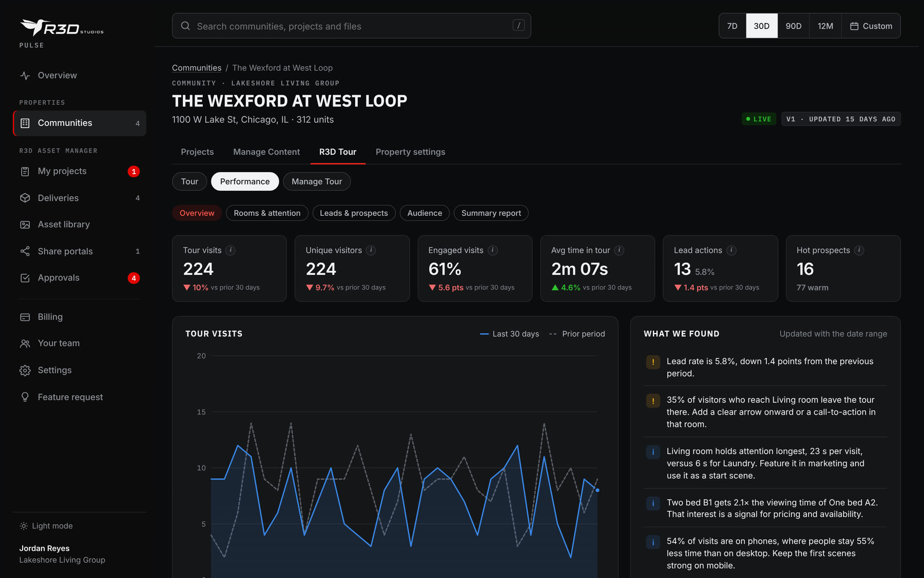This screenshot has height=578, width=924.
Task: Click the Feature request lightbulb icon
Action: coord(25,397)
